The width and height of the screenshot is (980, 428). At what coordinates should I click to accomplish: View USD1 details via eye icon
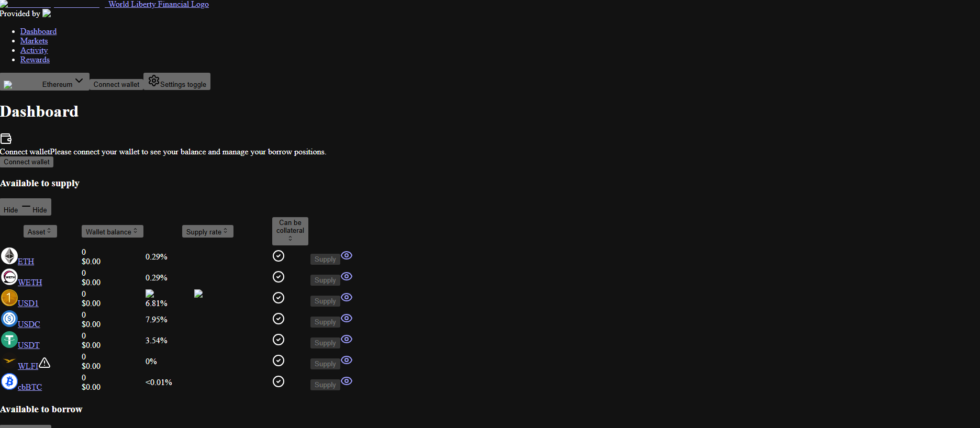pos(347,297)
